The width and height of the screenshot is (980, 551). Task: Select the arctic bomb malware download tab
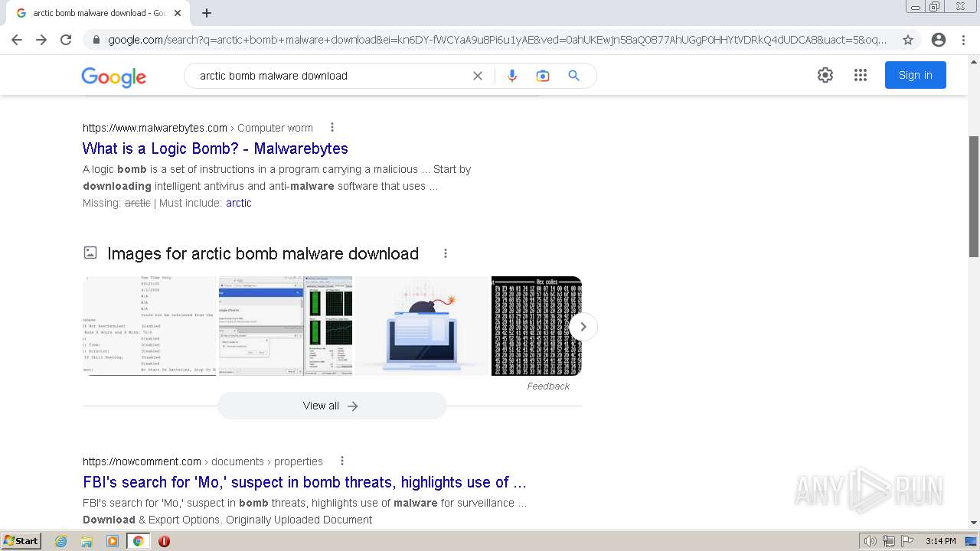98,13
